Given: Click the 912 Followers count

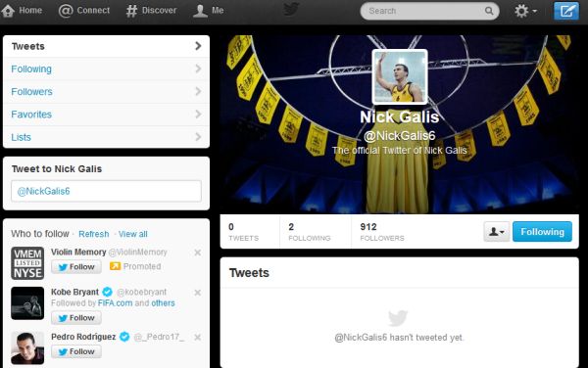Looking at the screenshot, I should (382, 232).
